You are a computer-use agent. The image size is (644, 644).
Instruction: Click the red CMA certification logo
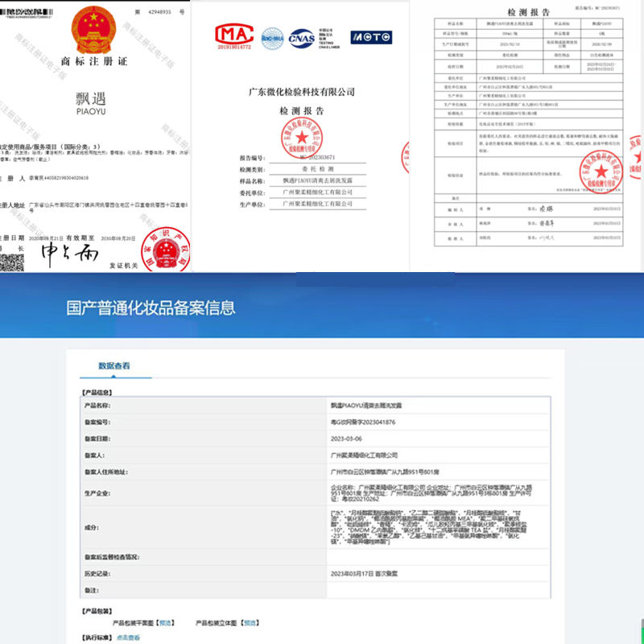tap(234, 36)
